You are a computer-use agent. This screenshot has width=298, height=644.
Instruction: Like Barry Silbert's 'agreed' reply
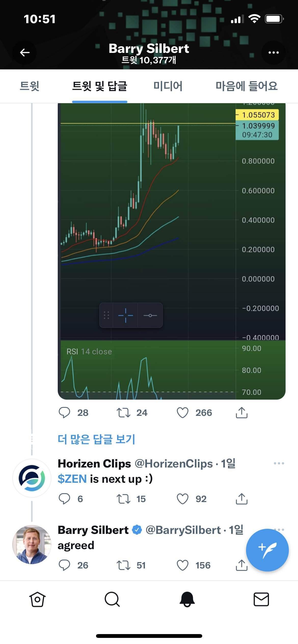click(x=183, y=565)
